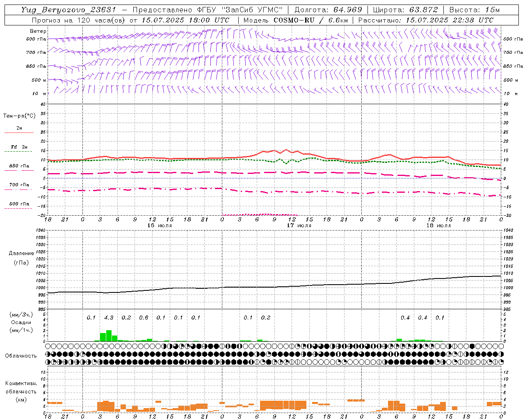
Task: Click the 700 гПа entry in temperature legend
Action: click(19, 185)
